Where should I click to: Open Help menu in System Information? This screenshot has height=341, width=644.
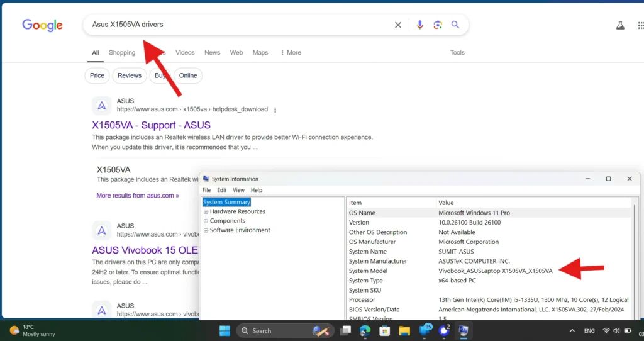pos(257,190)
